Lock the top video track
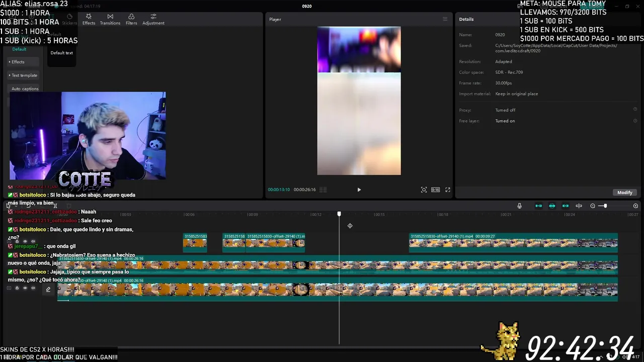This screenshot has height=362, width=644. pos(17,241)
